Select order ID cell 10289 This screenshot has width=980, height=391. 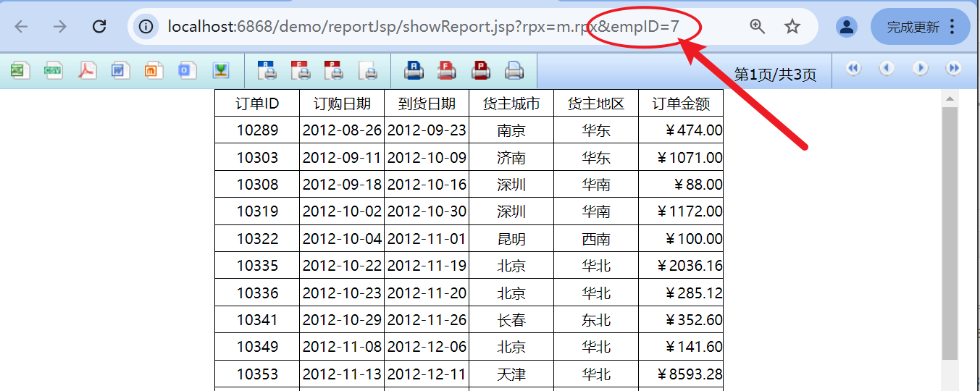(x=257, y=130)
